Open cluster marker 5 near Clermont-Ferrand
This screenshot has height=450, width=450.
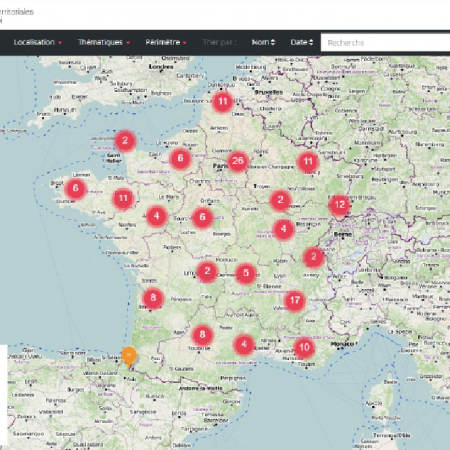(246, 273)
